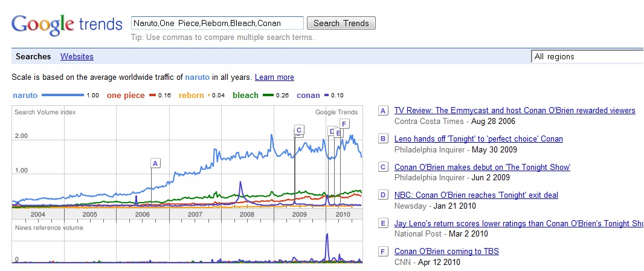This screenshot has width=644, height=271.
Task: Open the All regions dropdown
Action: [586, 57]
